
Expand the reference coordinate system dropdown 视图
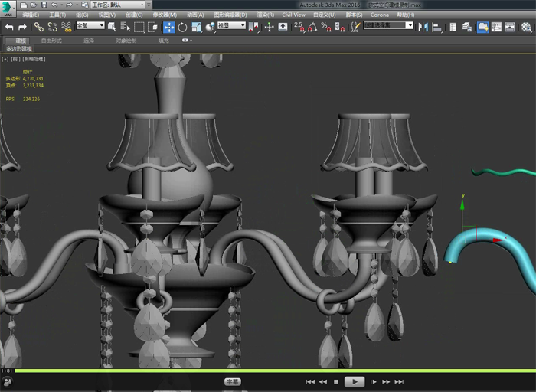coord(230,26)
